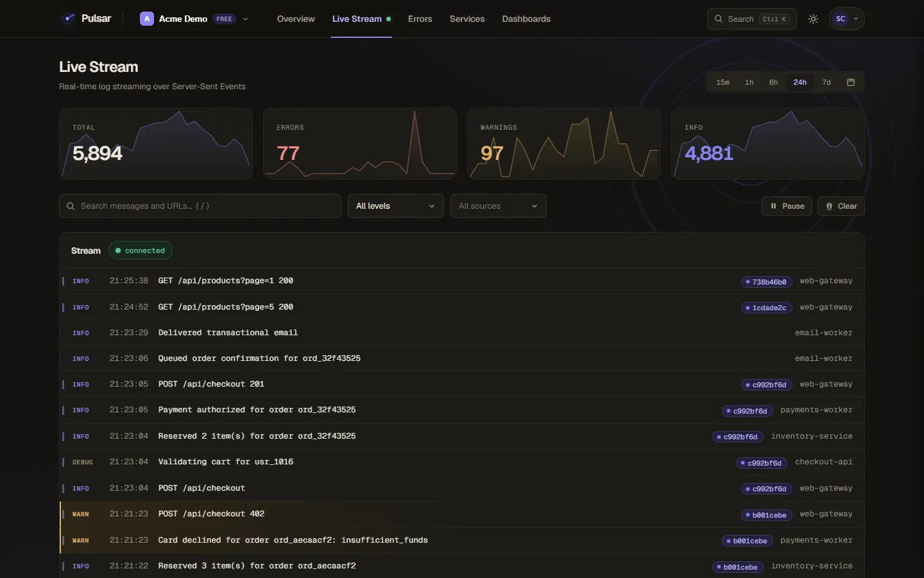The image size is (924, 578).
Task: Pause the live stream
Action: click(787, 206)
